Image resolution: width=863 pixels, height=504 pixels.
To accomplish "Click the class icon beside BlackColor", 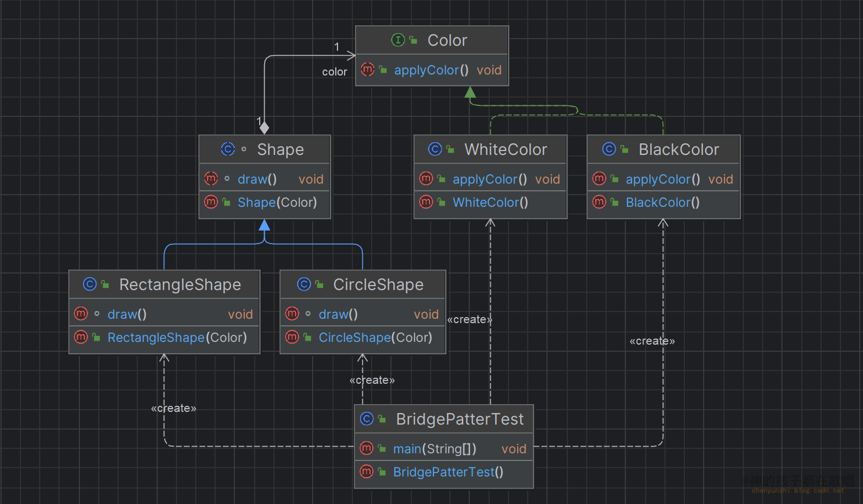I will (609, 149).
